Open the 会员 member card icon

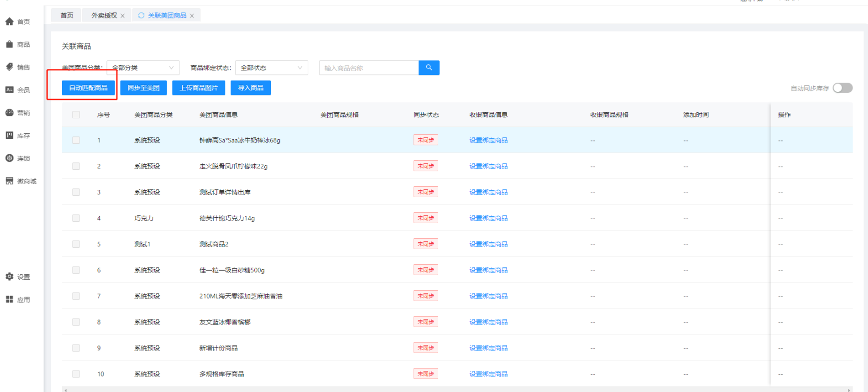click(9, 90)
